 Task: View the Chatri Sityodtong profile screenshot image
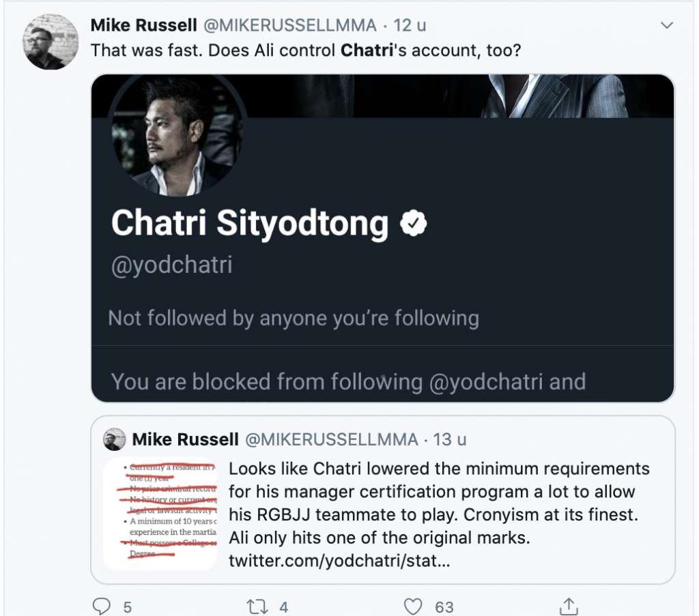click(x=383, y=238)
